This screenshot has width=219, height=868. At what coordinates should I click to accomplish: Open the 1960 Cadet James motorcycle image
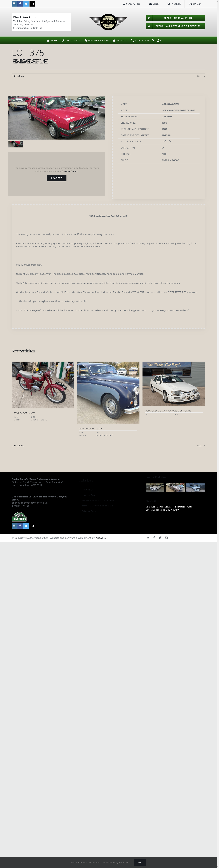(x=43, y=385)
